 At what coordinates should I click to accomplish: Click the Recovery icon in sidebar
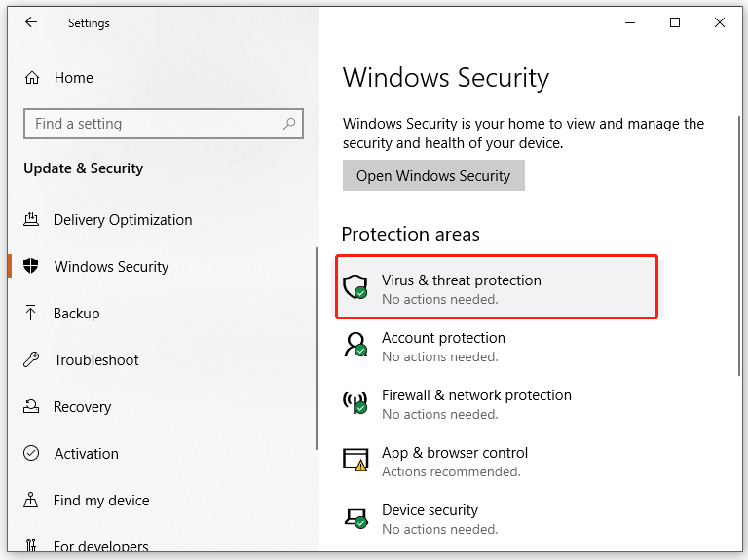point(31,407)
